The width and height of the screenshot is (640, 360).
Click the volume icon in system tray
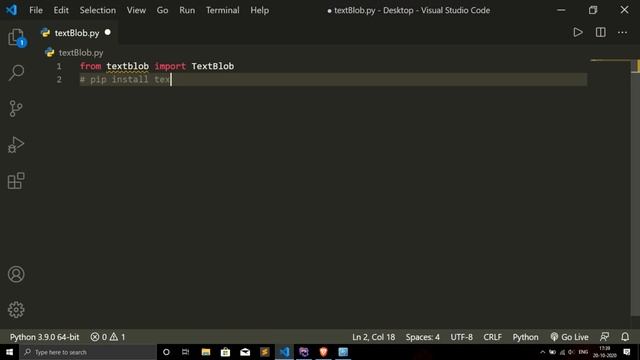coord(571,352)
